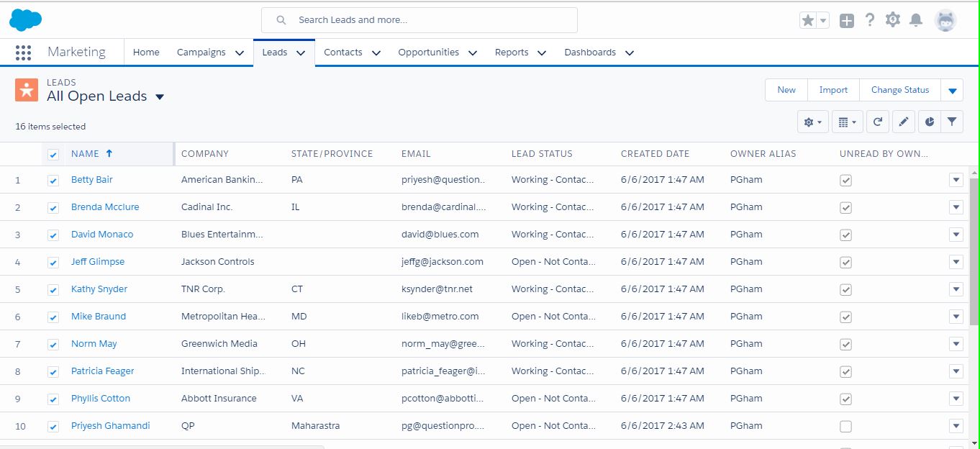Click the pencil edit list icon
The image size is (980, 449).
(x=904, y=122)
